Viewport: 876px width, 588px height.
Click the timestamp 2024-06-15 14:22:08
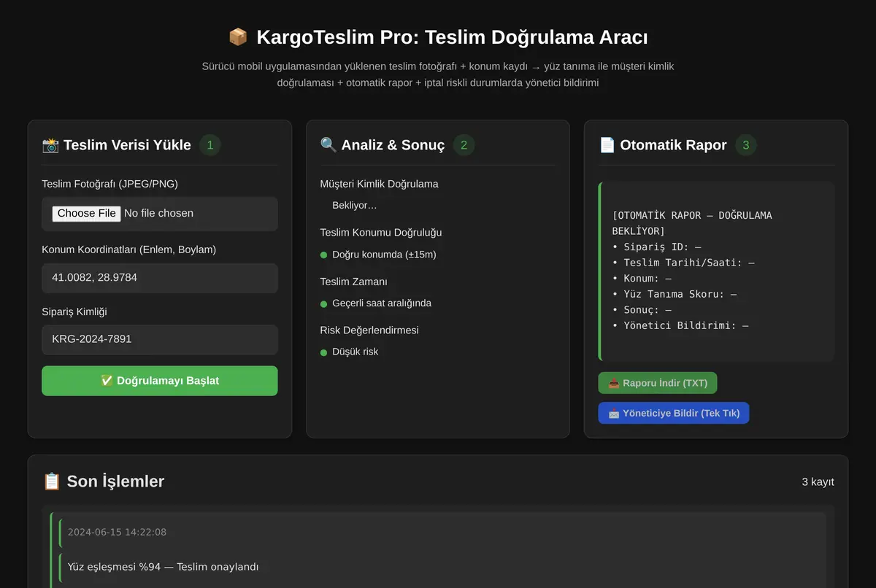pos(117,532)
